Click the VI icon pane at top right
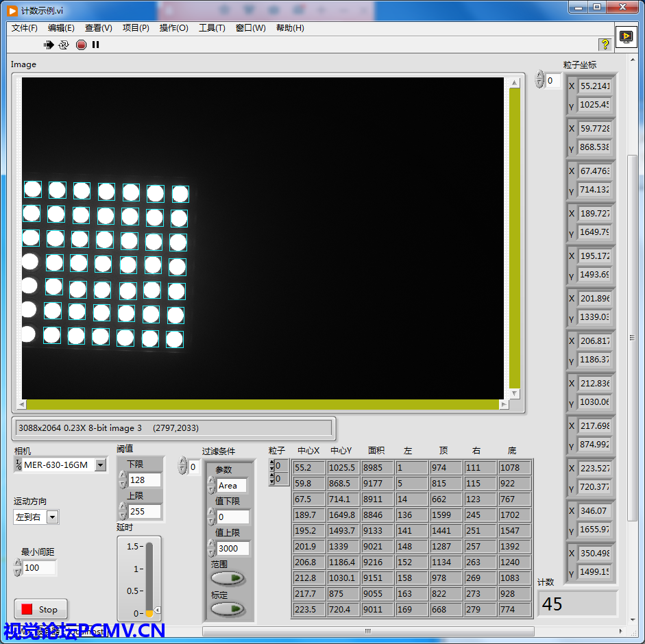 625,37
